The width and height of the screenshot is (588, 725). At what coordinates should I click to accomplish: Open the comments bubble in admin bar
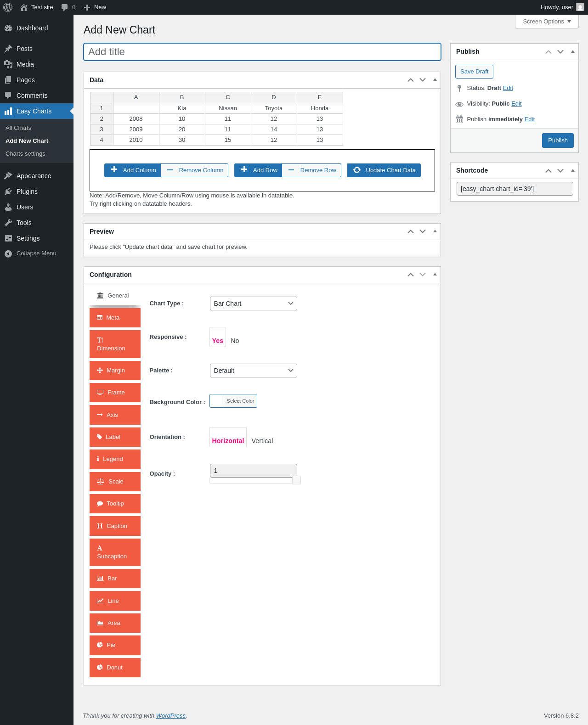64,7
